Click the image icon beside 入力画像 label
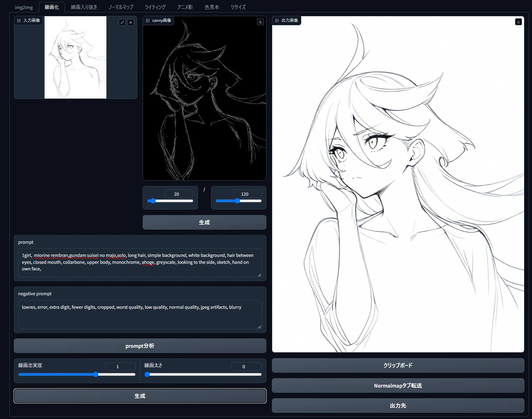Screen dimensions: 532x419 (19, 20)
